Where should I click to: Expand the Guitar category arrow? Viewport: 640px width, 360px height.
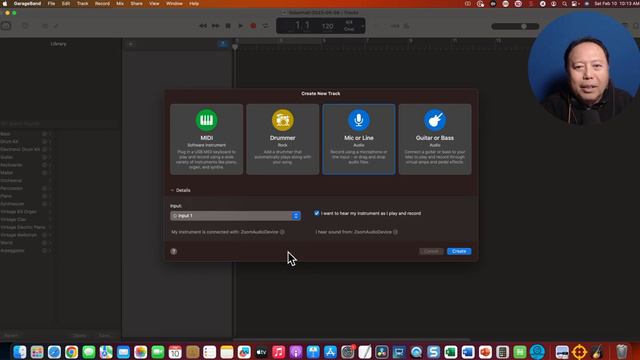[50, 157]
